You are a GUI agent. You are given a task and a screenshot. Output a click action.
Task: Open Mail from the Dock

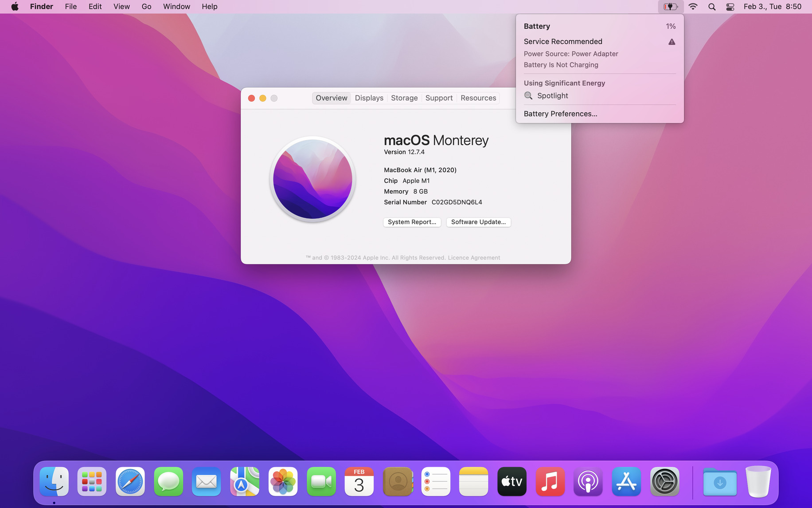click(x=207, y=481)
